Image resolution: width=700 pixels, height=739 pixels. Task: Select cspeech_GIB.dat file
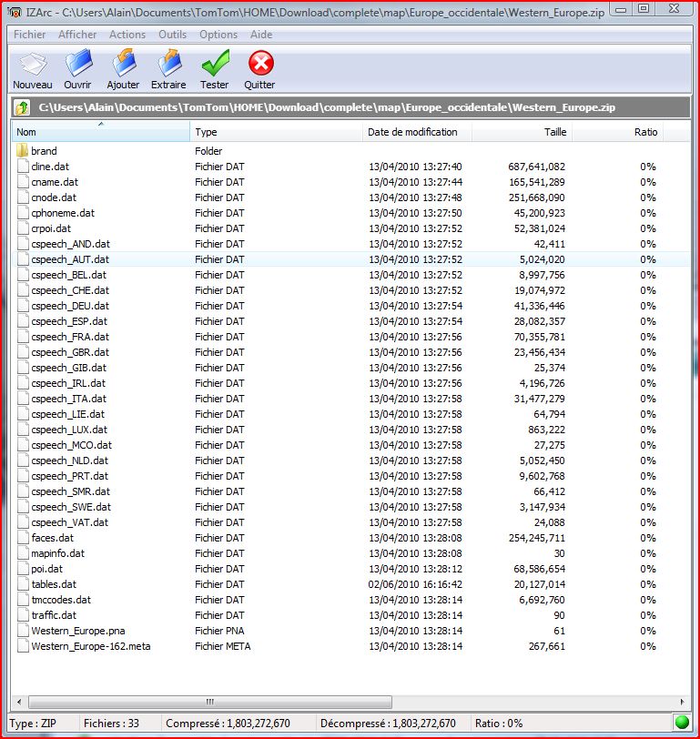(69, 368)
